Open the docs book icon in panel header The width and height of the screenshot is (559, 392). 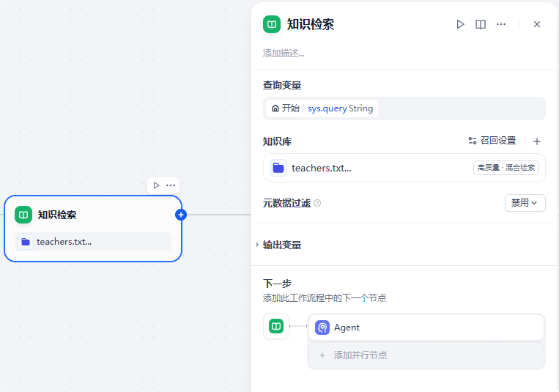click(x=481, y=24)
